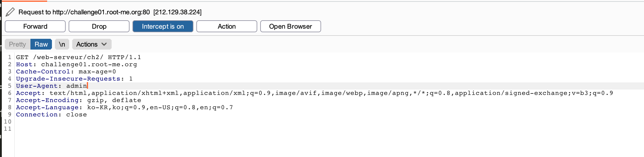Toggle the Intercept is on button
The height and width of the screenshot is (157, 644).
tap(163, 26)
